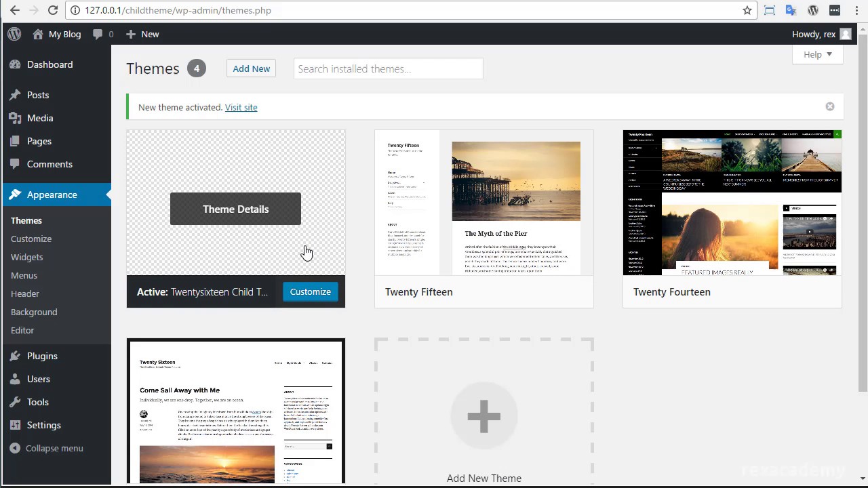Image resolution: width=868 pixels, height=488 pixels.
Task: Bookmark page with the star icon
Action: [747, 10]
